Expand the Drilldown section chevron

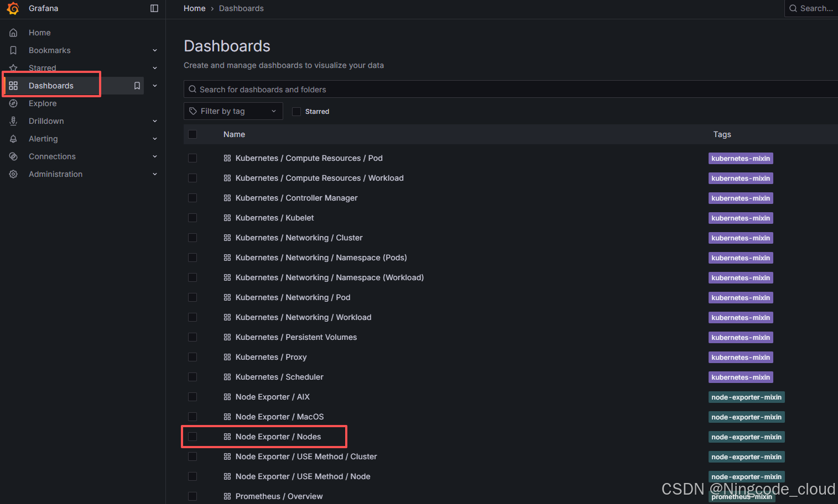click(x=155, y=121)
